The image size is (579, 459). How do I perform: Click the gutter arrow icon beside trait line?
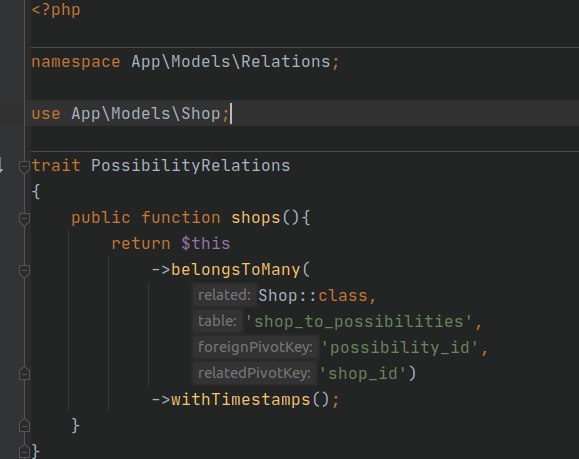click(x=1, y=165)
